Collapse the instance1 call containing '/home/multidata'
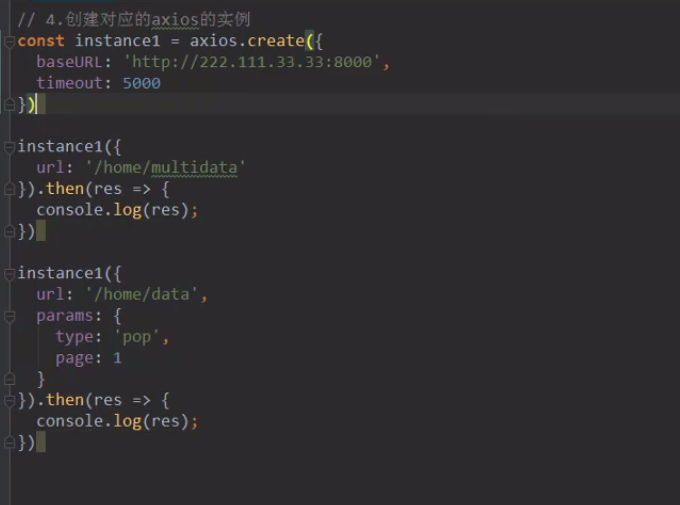Image resolution: width=680 pixels, height=505 pixels. click(9, 147)
